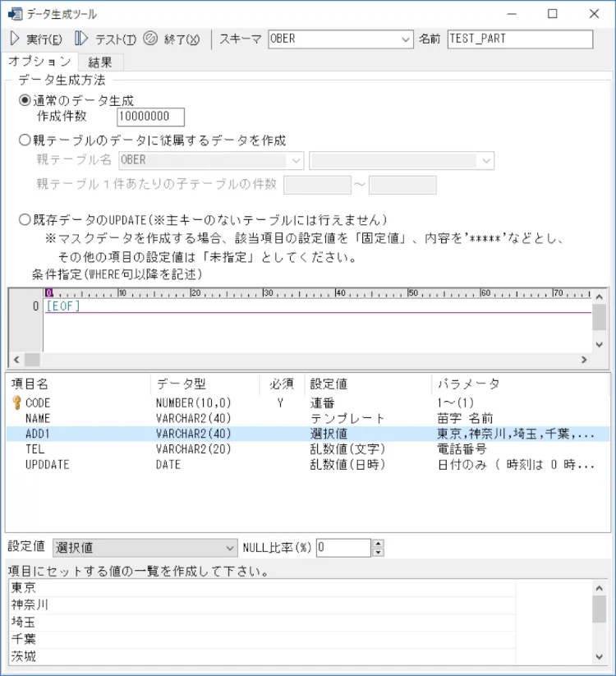Select the CODE row
This screenshot has height=676, width=616.
click(308, 403)
